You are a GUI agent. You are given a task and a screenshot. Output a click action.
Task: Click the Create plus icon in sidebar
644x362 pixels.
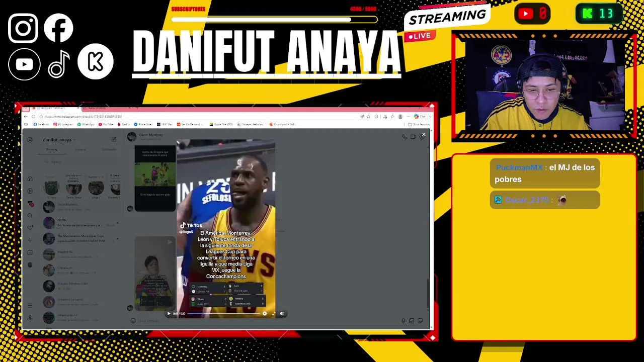click(30, 240)
